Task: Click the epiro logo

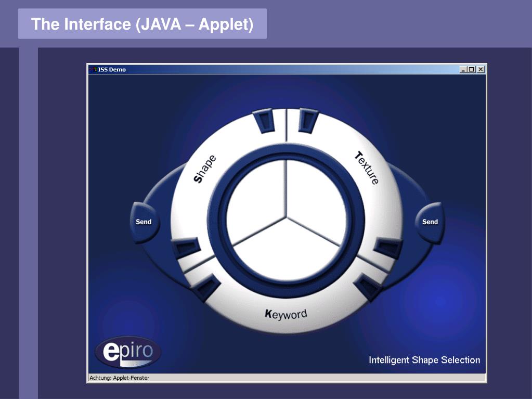Action: [127, 352]
